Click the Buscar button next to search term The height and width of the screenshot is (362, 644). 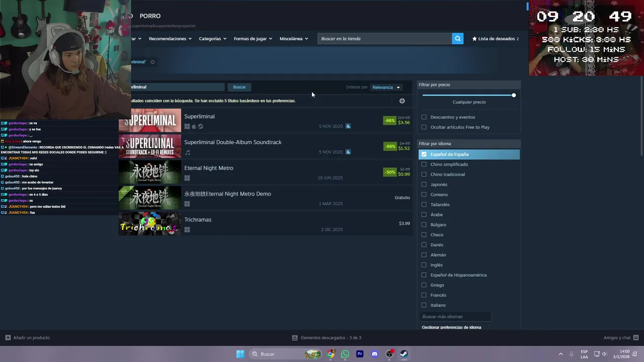click(x=239, y=87)
